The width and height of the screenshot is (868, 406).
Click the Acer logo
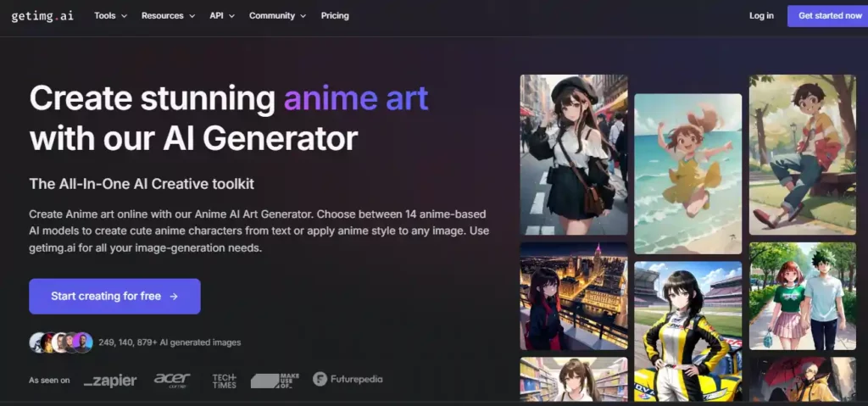tap(171, 380)
